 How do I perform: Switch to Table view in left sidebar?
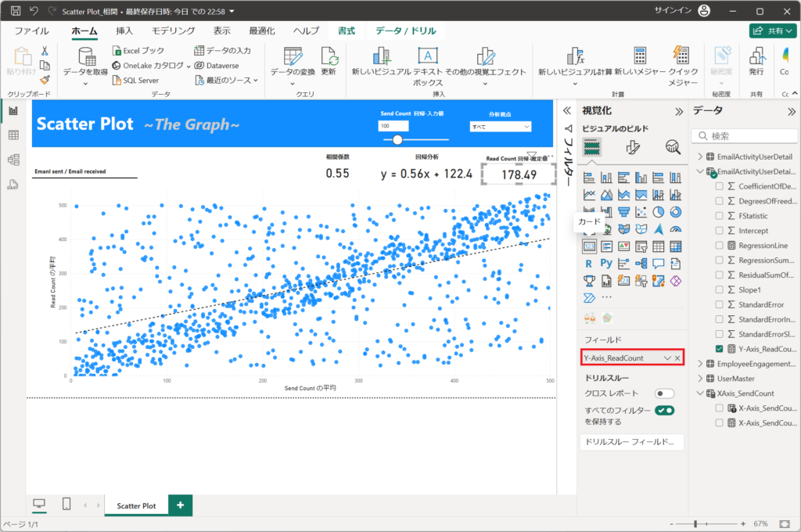pyautogui.click(x=13, y=135)
